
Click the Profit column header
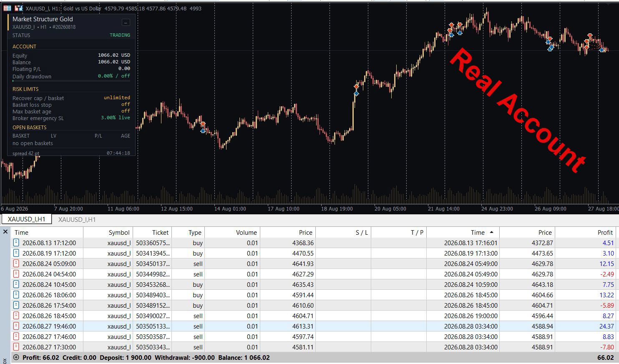[x=605, y=232]
